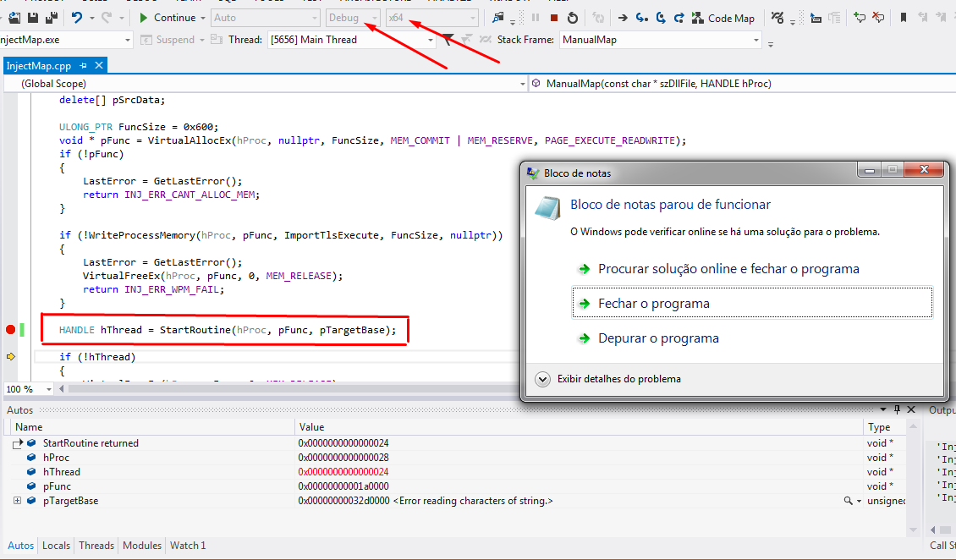
Task: Select 'Depurar o programa' in the dialog
Action: (x=658, y=338)
